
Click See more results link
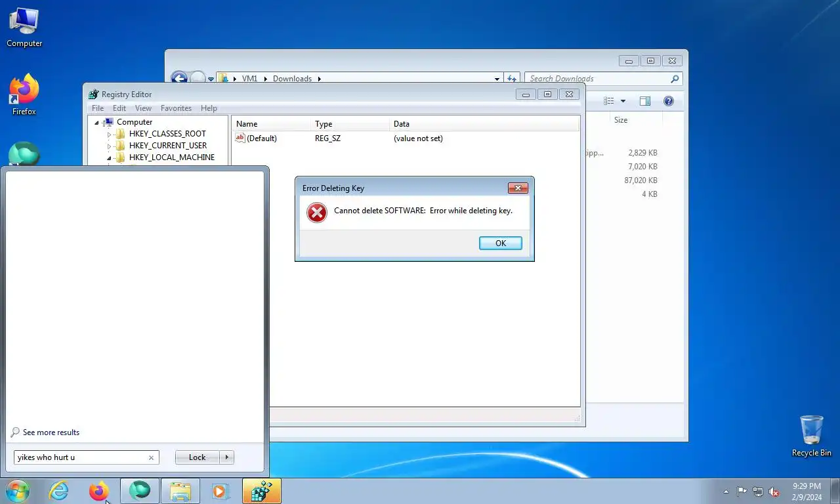51,432
